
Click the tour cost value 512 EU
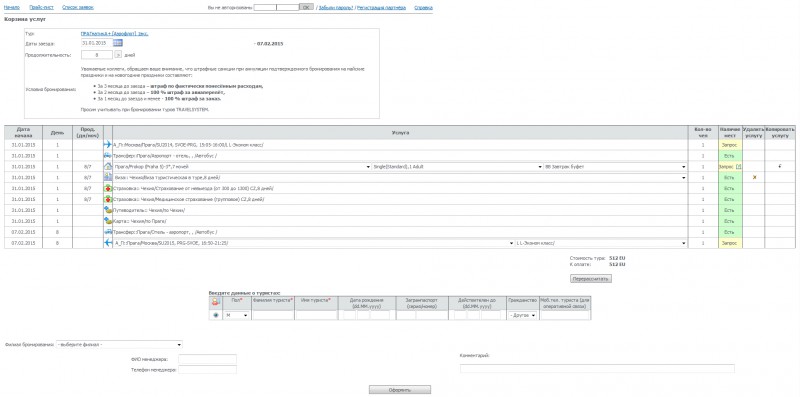click(x=617, y=259)
